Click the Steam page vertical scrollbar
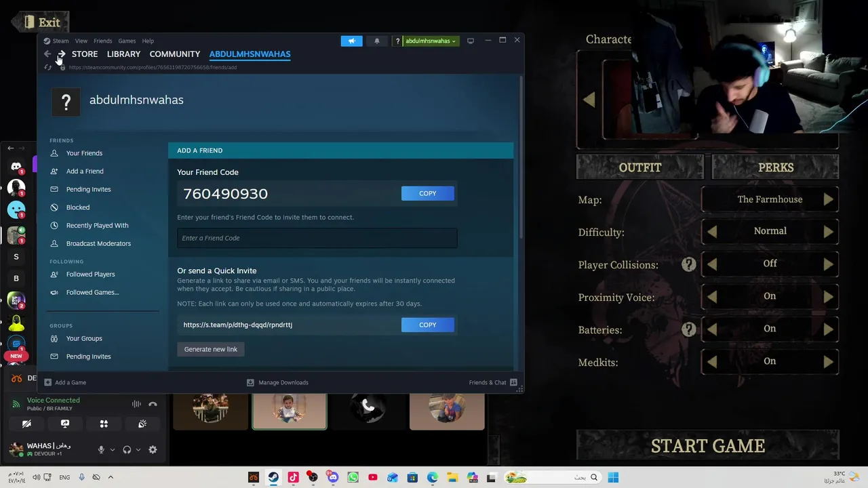Image resolution: width=868 pixels, height=488 pixels. pyautogui.click(x=521, y=156)
